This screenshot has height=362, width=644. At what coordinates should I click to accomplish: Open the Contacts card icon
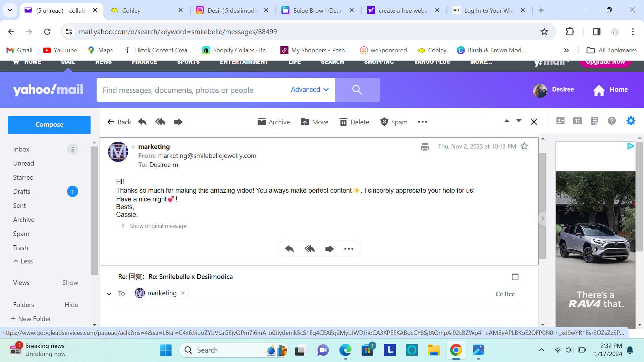pyautogui.click(x=560, y=121)
